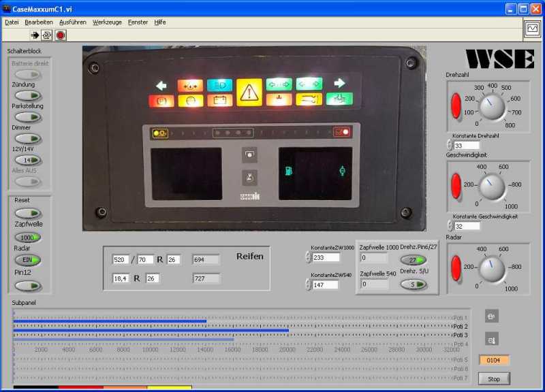This screenshot has width=545, height=392.
Task: Click the left turn arrow indicator on dashboard
Action: point(161,86)
